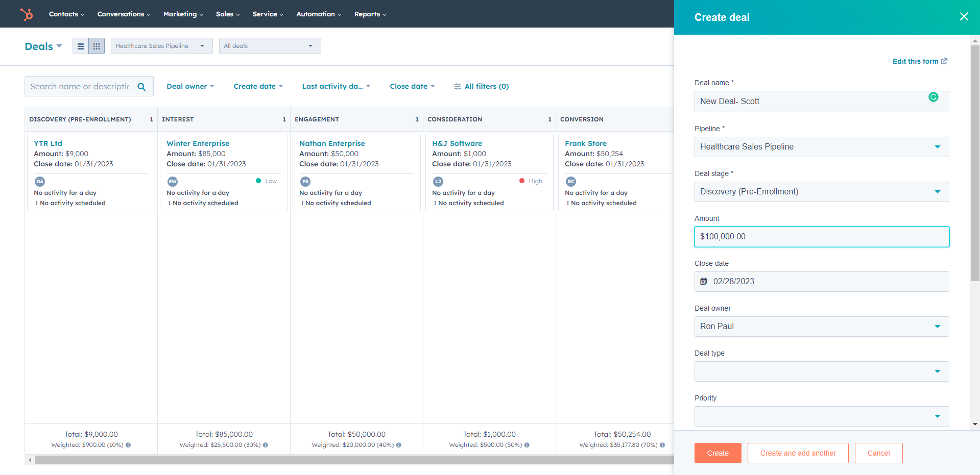980x475 pixels.
Task: Click the DA avatar on YTR Ltd card
Action: 39,181
